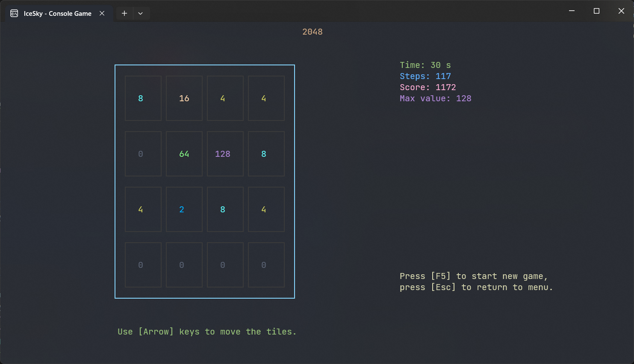The width and height of the screenshot is (634, 364).
Task: Click the Score: 1172 readout
Action: [x=428, y=87]
